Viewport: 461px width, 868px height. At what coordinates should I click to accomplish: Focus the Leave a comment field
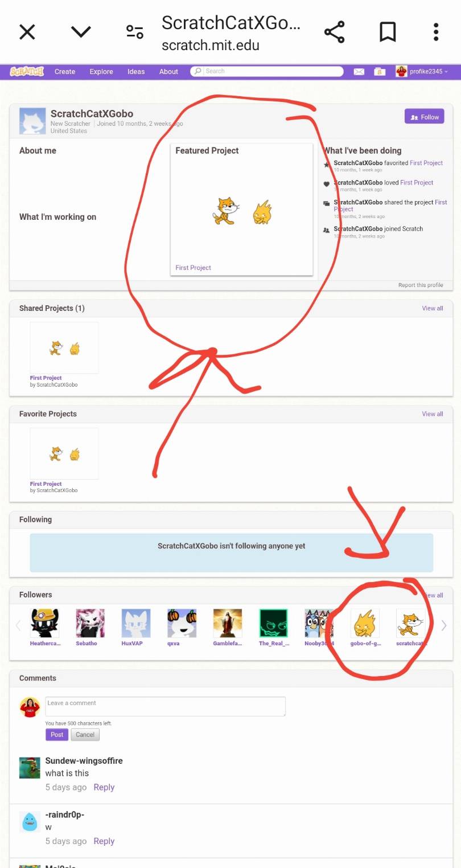pos(165,706)
